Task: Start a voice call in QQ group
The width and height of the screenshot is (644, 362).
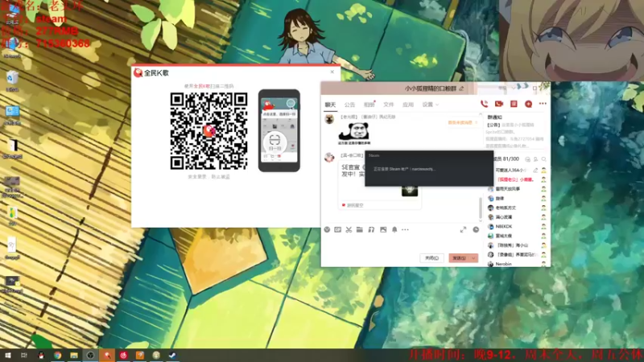Action: pos(485,104)
